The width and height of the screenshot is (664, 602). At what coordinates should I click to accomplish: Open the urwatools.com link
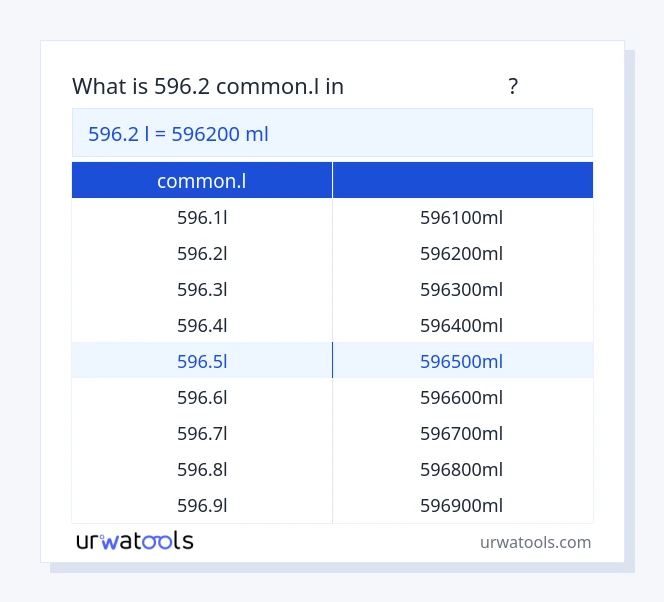click(x=535, y=542)
